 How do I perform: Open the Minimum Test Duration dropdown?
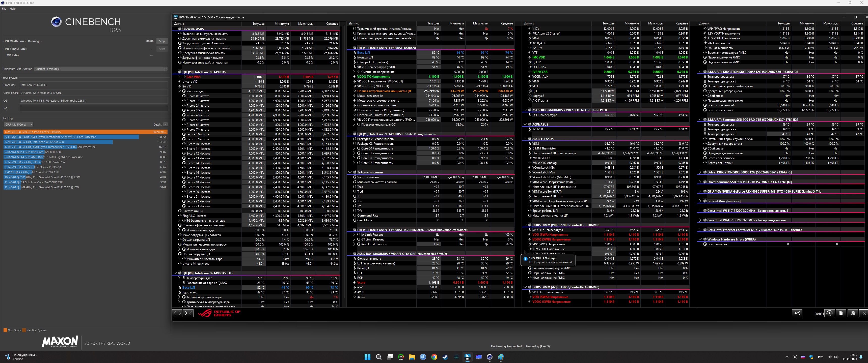(100, 69)
